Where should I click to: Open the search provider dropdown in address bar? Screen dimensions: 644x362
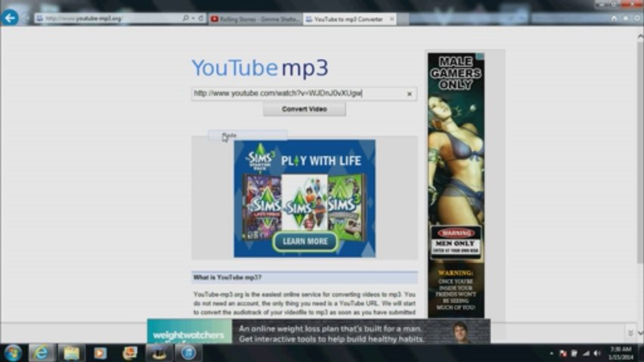click(x=193, y=18)
